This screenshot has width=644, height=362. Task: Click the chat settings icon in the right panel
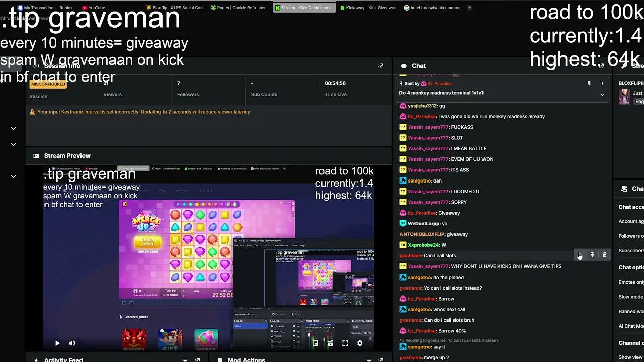[624, 189]
